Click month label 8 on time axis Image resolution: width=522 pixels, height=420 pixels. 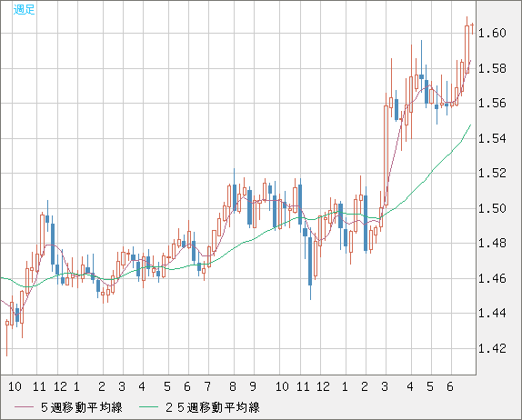(x=233, y=386)
